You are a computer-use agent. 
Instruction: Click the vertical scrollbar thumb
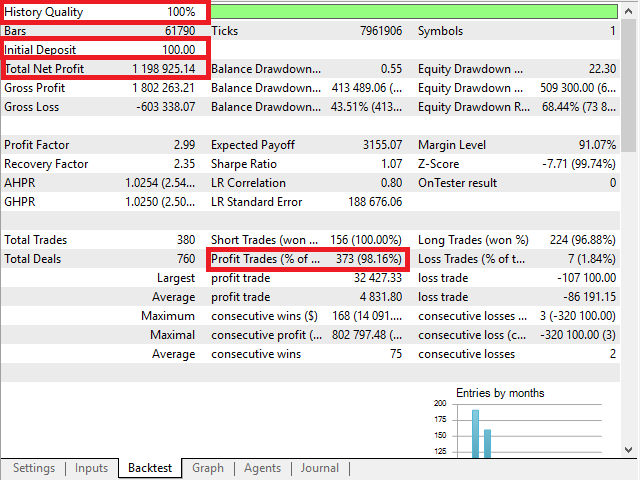(x=628, y=86)
